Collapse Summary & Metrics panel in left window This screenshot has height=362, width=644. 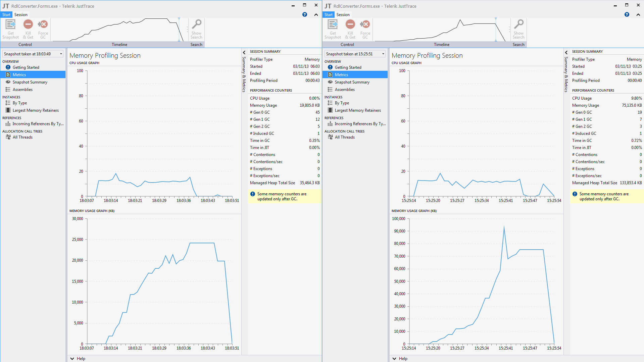[x=244, y=52]
